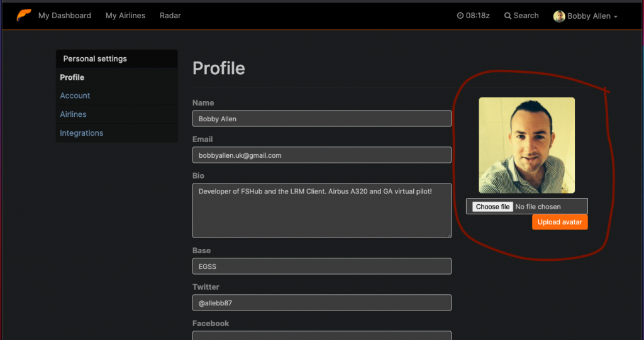
Task: Click the large profile avatar photo
Action: 526,145
